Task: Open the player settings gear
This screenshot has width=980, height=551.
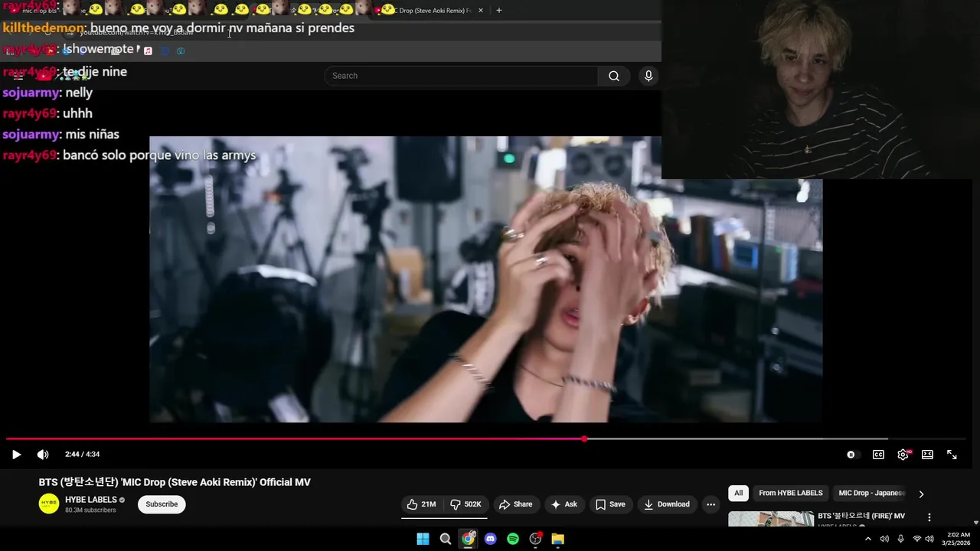Action: (903, 455)
